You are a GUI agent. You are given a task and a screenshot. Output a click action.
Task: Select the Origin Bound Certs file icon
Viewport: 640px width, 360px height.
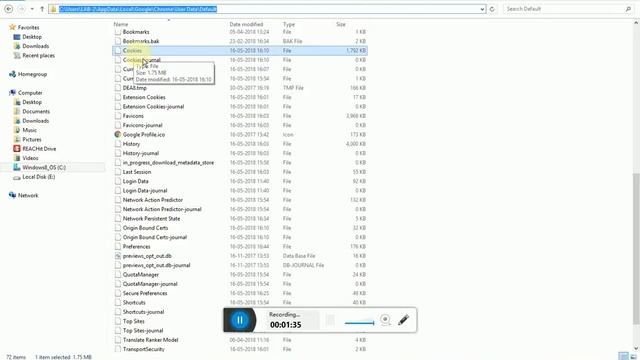pos(118,228)
